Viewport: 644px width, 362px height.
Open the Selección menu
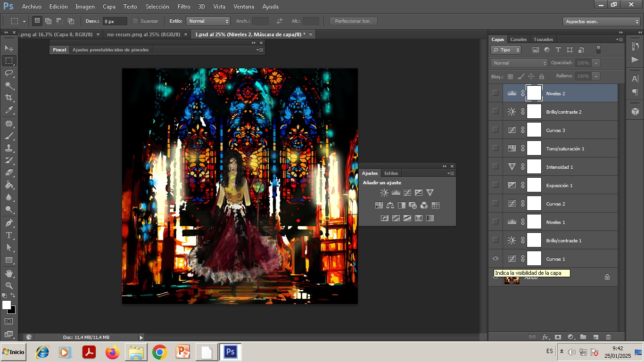pyautogui.click(x=157, y=7)
